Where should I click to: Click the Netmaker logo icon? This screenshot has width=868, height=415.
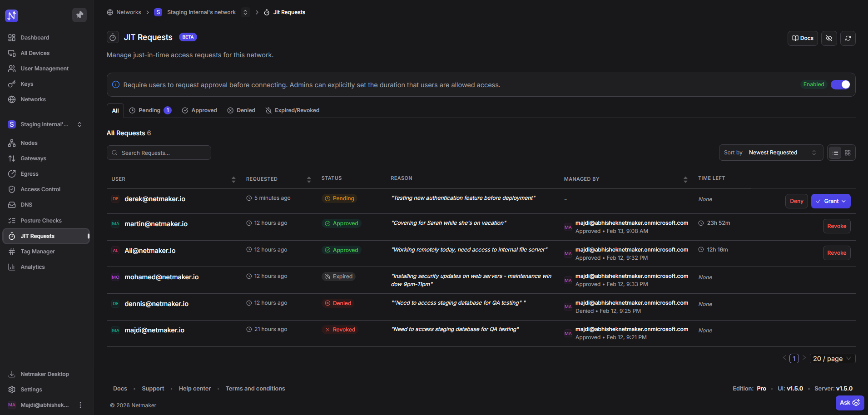tap(11, 16)
